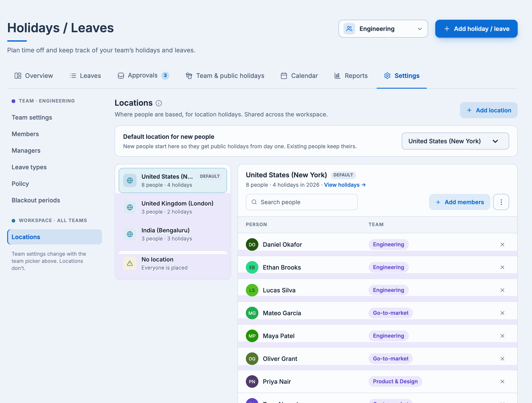This screenshot has height=403, width=532.
Task: Remove Mateo Garcia with the X icon
Action: coord(502,313)
